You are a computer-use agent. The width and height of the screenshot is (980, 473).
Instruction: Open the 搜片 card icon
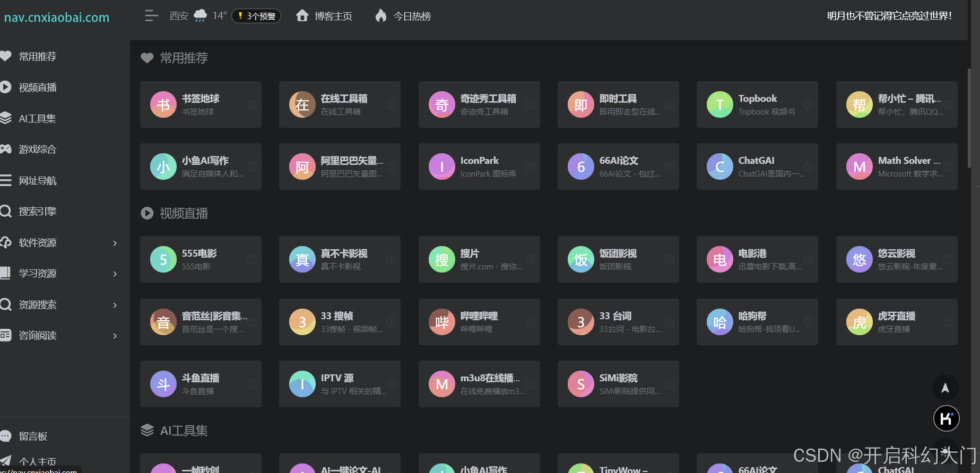point(442,259)
